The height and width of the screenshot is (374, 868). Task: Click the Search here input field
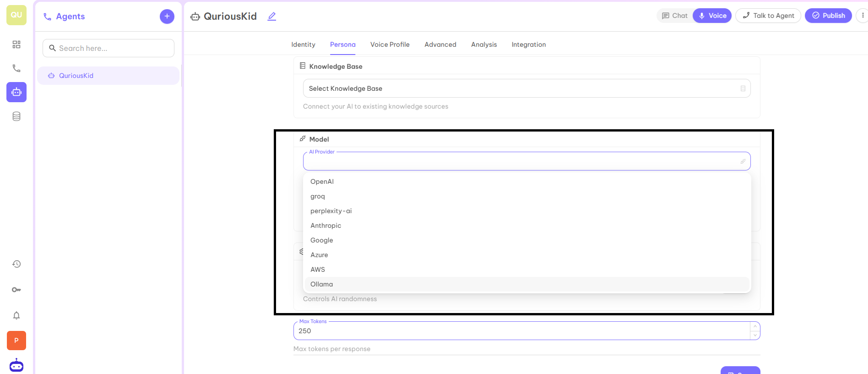click(x=108, y=48)
